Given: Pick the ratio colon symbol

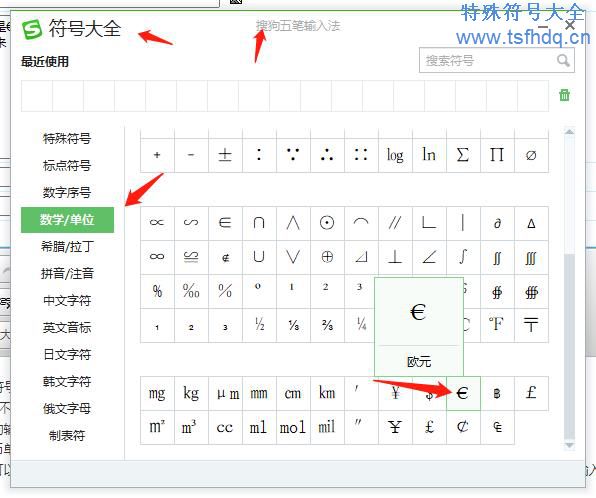Looking at the screenshot, I should (259, 155).
